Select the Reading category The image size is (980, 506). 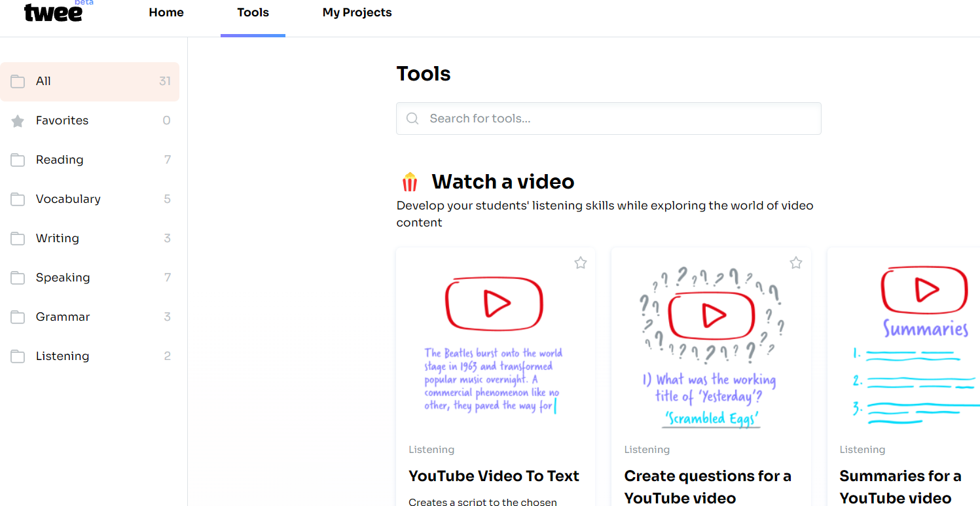tap(90, 160)
